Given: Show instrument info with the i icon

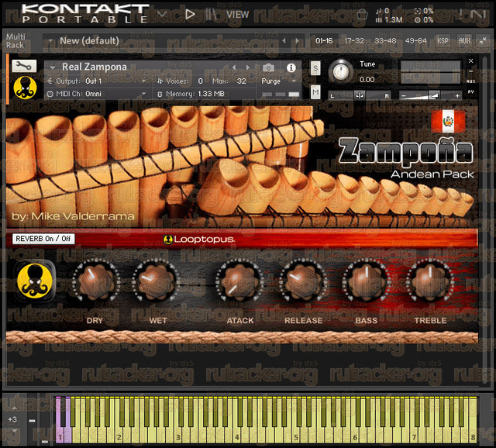Looking at the screenshot, I should click(291, 67).
